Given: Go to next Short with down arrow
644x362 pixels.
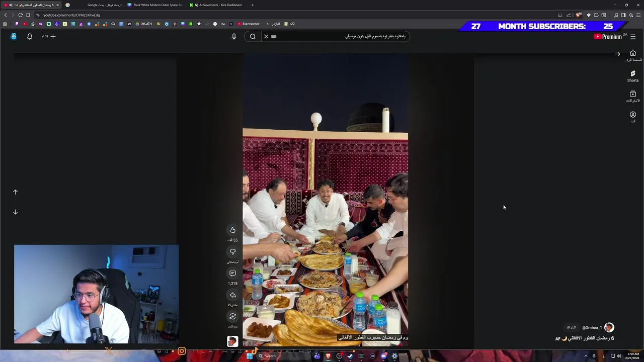Looking at the screenshot, I should click(x=15, y=212).
